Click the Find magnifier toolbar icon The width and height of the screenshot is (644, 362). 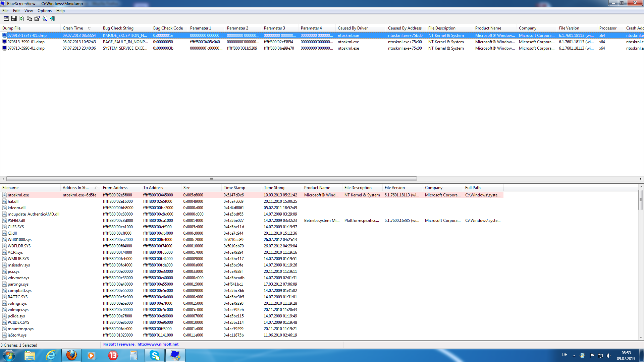tap(45, 19)
